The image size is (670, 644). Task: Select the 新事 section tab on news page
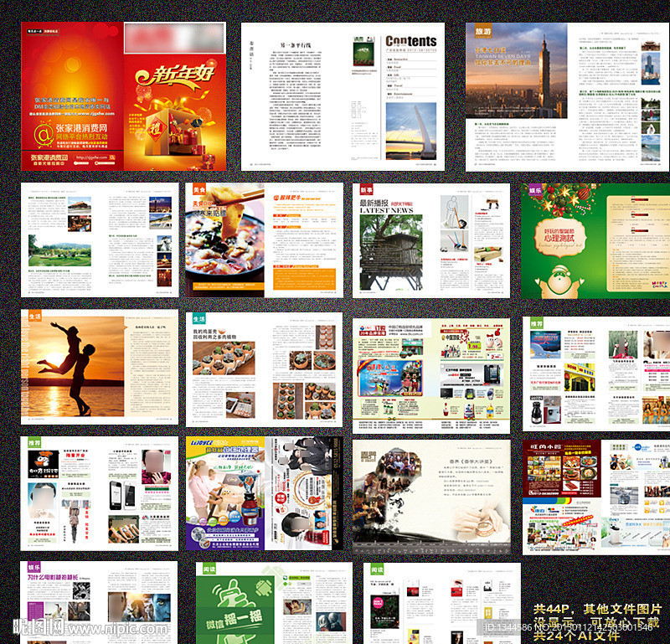pos(364,190)
